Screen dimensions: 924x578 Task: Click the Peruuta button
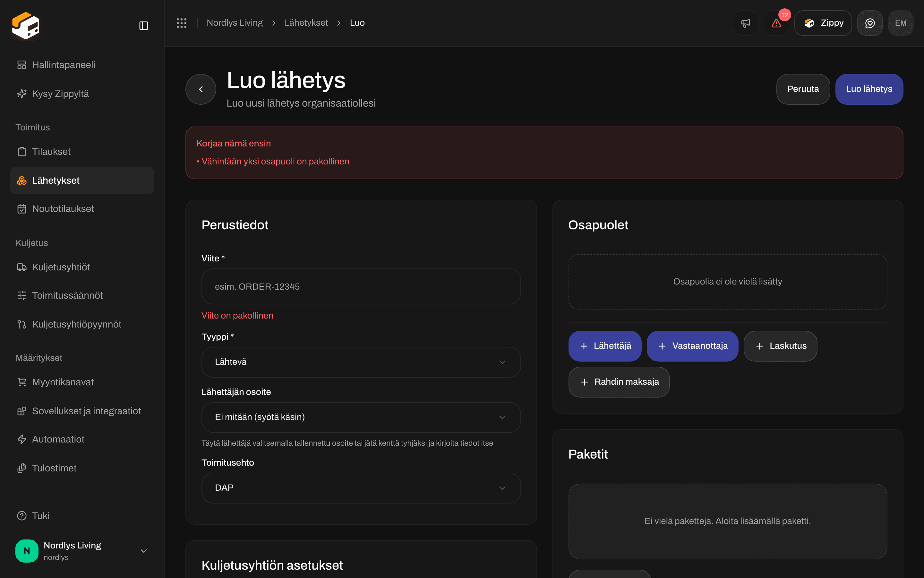tap(803, 89)
